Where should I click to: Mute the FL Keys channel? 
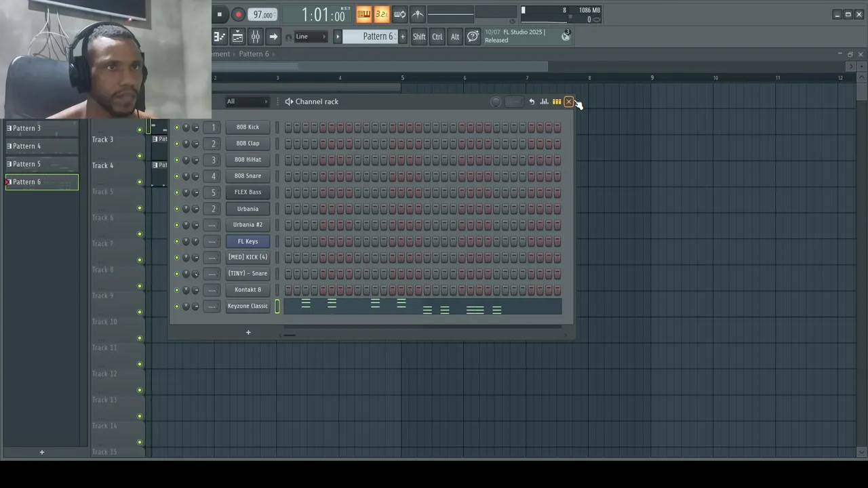177,241
